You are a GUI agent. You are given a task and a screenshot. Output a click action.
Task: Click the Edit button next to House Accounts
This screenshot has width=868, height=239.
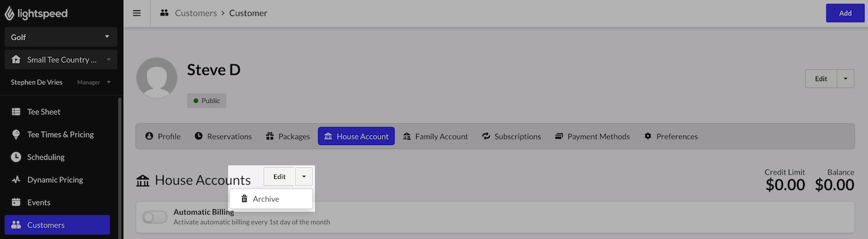click(280, 176)
